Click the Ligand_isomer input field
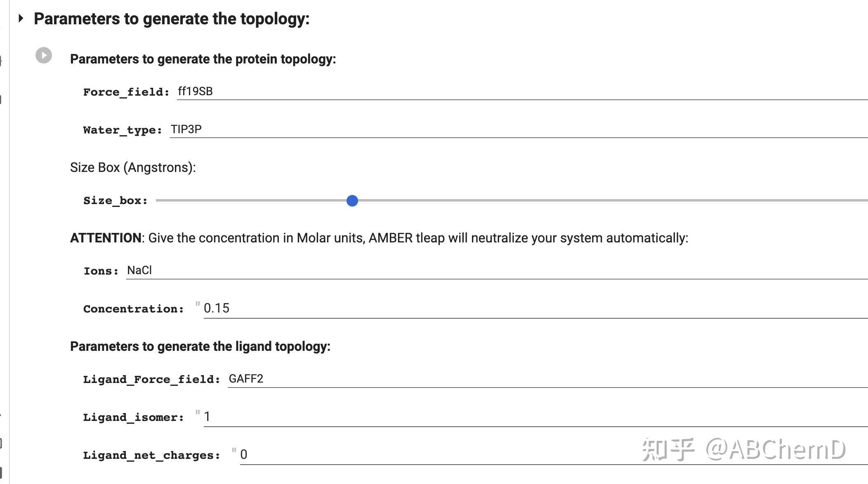The image size is (868, 484). pos(330,416)
